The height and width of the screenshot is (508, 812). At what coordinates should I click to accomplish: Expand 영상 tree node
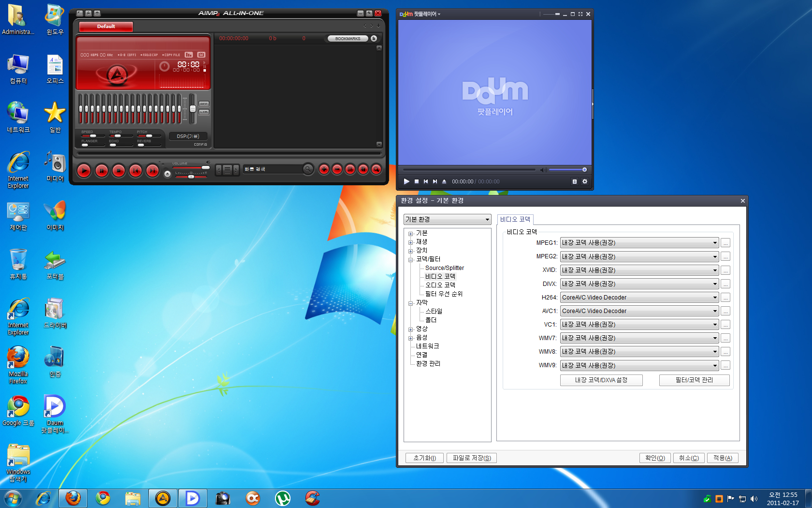411,329
